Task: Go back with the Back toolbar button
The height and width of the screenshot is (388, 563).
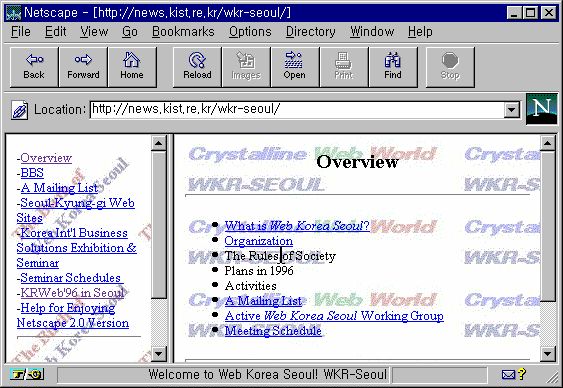Action: (34, 67)
